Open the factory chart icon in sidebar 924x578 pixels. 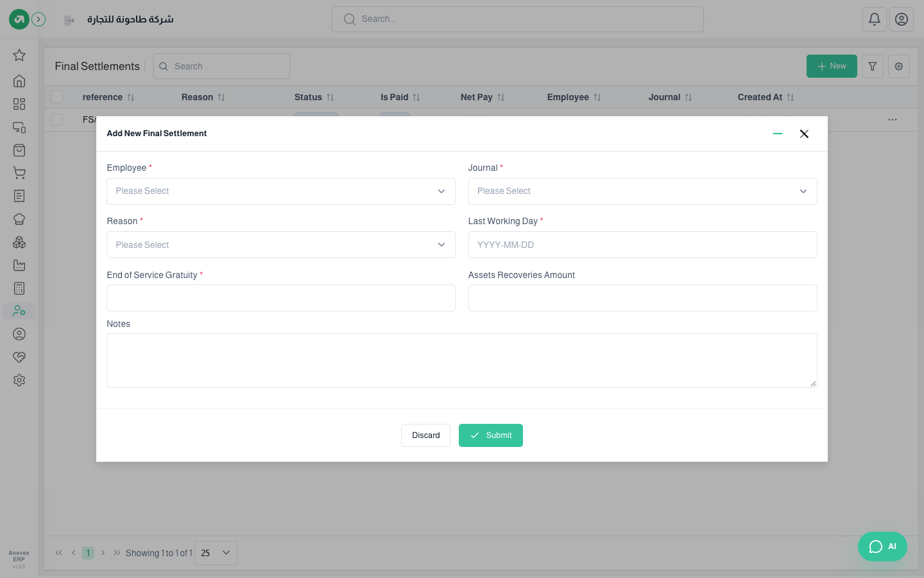(x=19, y=265)
